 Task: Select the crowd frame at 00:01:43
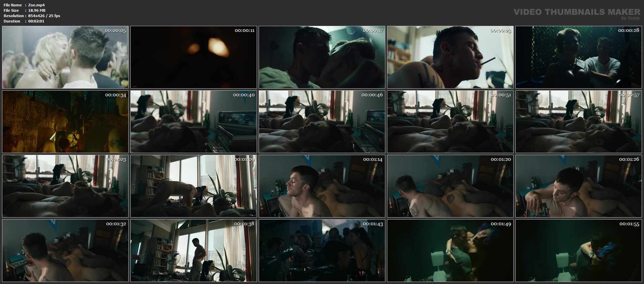click(322, 250)
